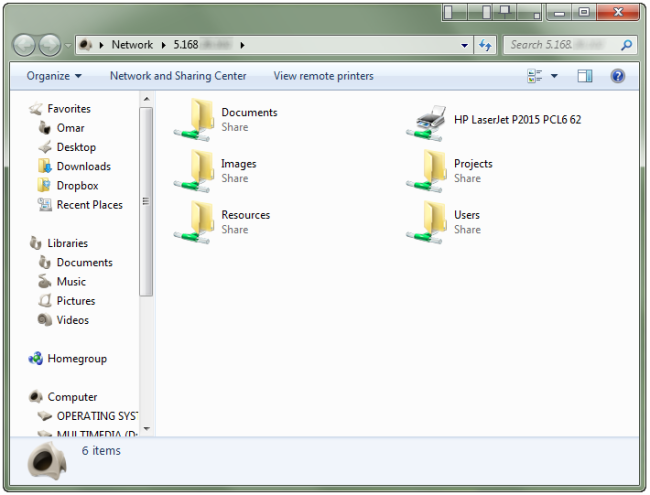This screenshot has width=650, height=495.
Task: Click the navigation pane scrollbar down arrow
Action: pyautogui.click(x=146, y=429)
